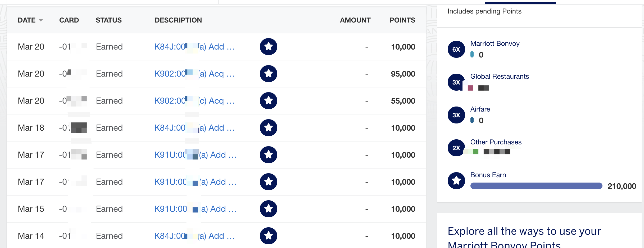Open Mar 18 K84J Add description link

tap(194, 128)
